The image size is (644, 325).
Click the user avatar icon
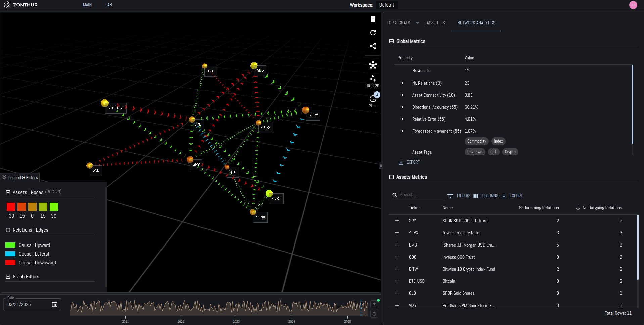[633, 5]
